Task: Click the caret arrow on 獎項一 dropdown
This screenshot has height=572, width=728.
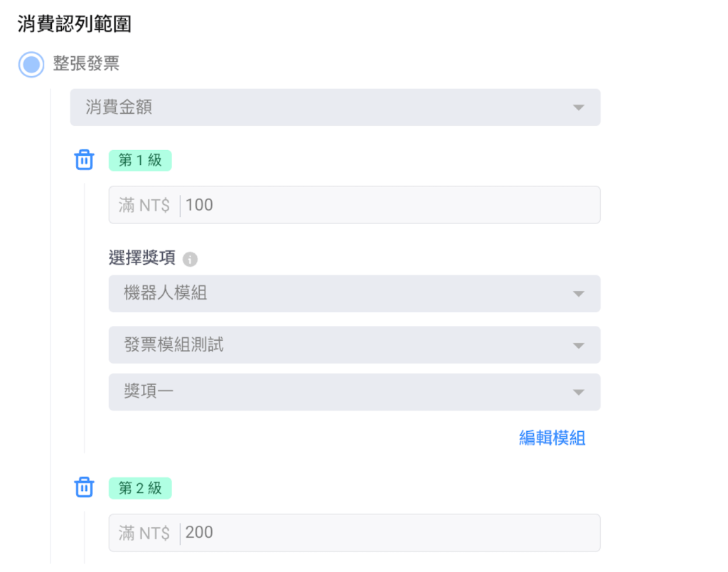Action: [x=578, y=392]
